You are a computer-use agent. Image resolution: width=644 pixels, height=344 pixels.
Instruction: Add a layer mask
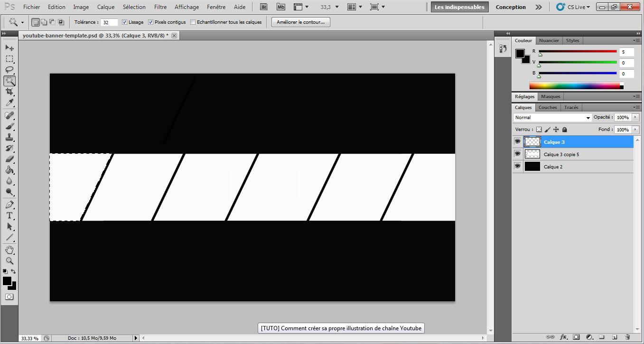coord(576,337)
